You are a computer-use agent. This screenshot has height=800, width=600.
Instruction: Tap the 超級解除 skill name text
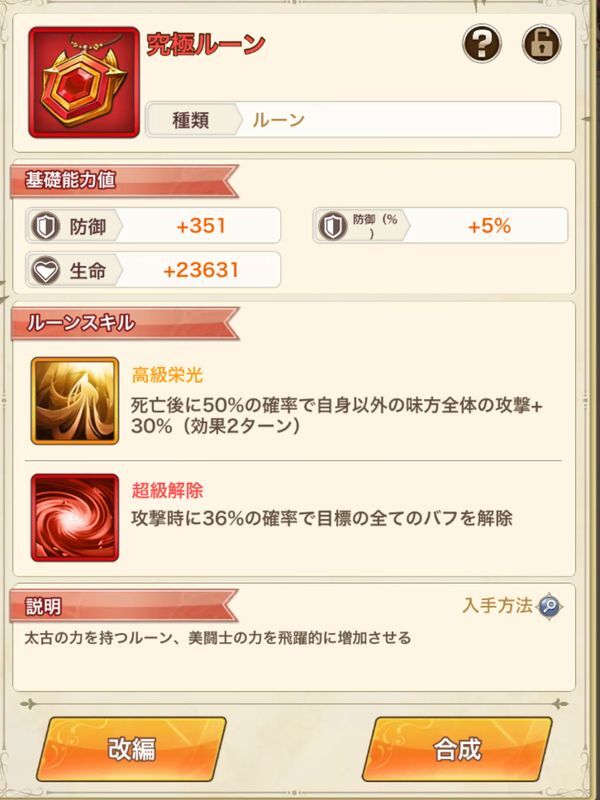pyautogui.click(x=167, y=491)
